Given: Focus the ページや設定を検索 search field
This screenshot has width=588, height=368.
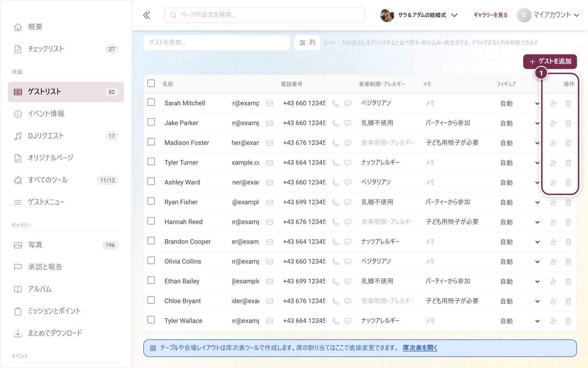Looking at the screenshot, I should [265, 15].
